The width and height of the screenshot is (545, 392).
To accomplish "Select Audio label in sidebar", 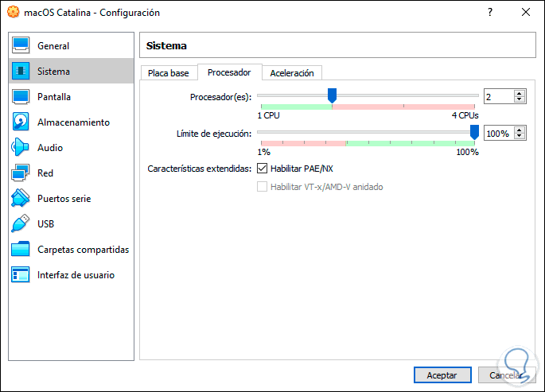I will click(50, 148).
